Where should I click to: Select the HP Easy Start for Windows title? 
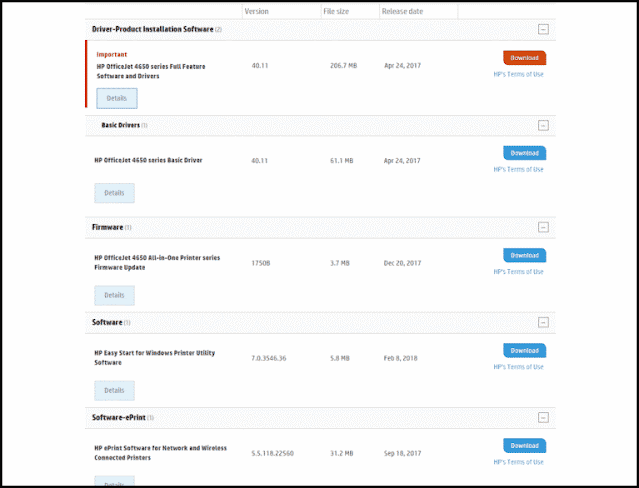pos(154,358)
